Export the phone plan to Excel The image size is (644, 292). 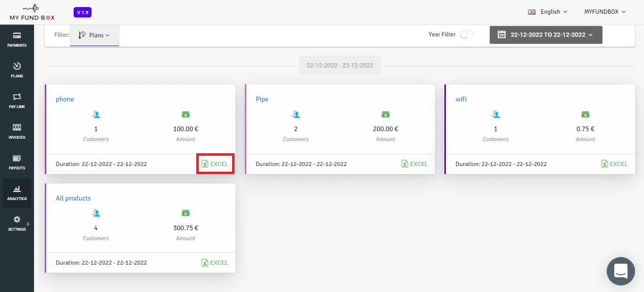[x=215, y=164]
